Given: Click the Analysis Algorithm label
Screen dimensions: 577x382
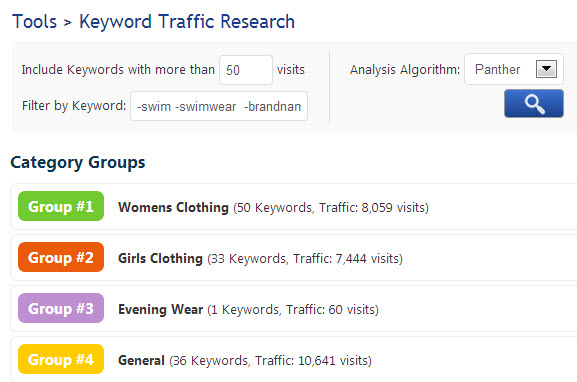Looking at the screenshot, I should click(x=405, y=70).
